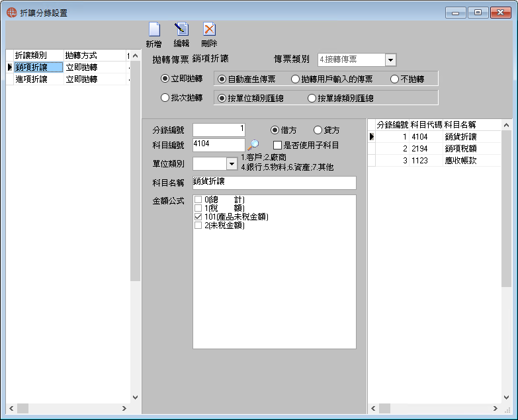The height and width of the screenshot is (420, 518).
Task: Check the 0(總 計) formula box
Action: tap(198, 200)
